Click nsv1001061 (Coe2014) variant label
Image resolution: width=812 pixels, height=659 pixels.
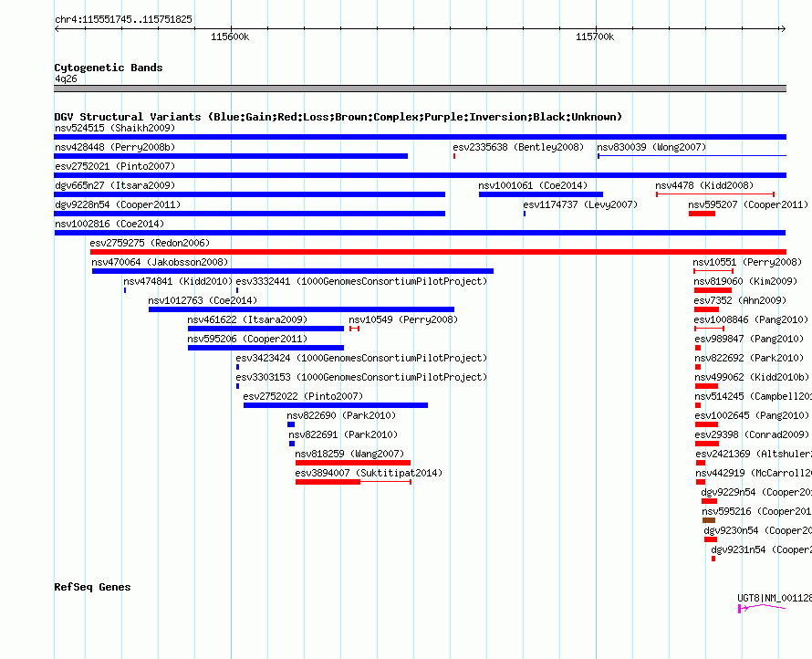tap(533, 185)
